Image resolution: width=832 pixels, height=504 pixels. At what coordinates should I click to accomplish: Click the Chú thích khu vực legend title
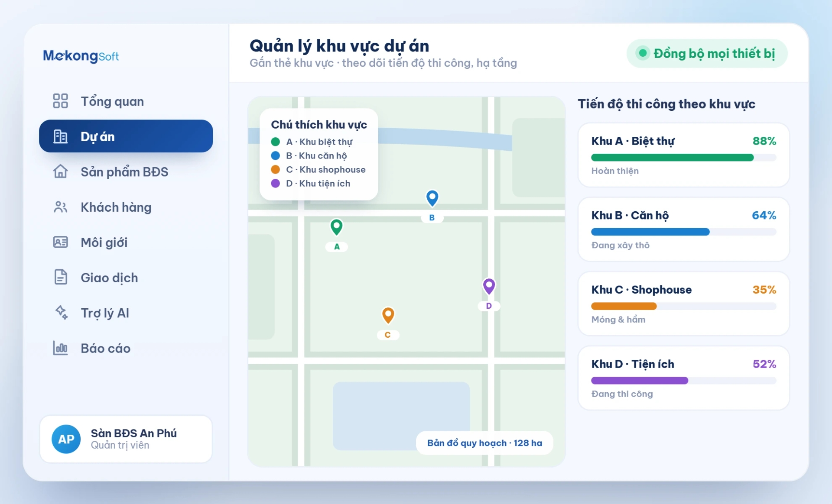point(319,125)
